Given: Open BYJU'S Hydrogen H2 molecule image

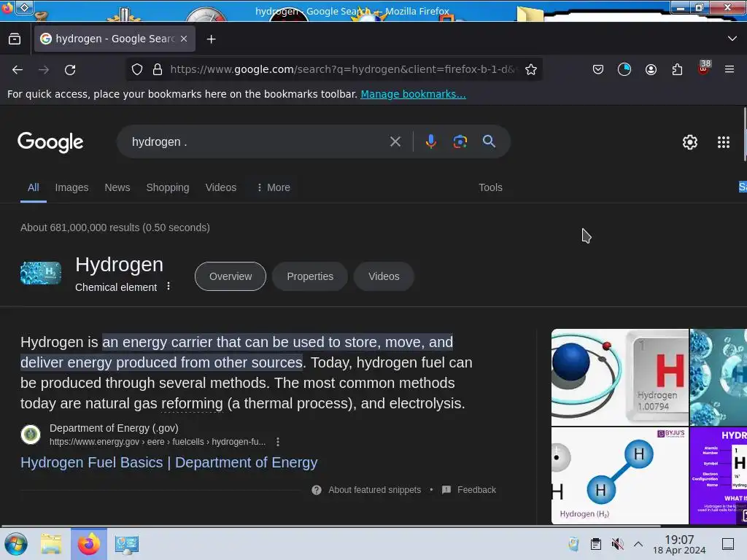Looking at the screenshot, I should coord(620,475).
